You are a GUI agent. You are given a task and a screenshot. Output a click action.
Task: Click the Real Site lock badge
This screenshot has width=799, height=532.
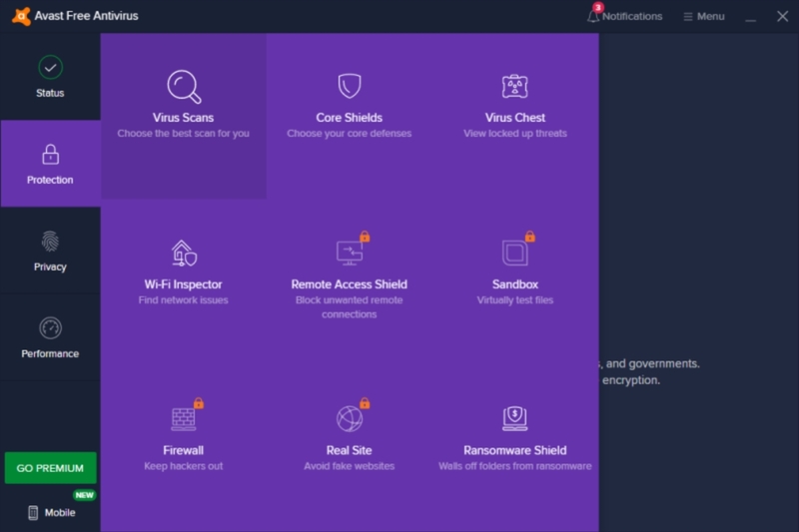(365, 403)
